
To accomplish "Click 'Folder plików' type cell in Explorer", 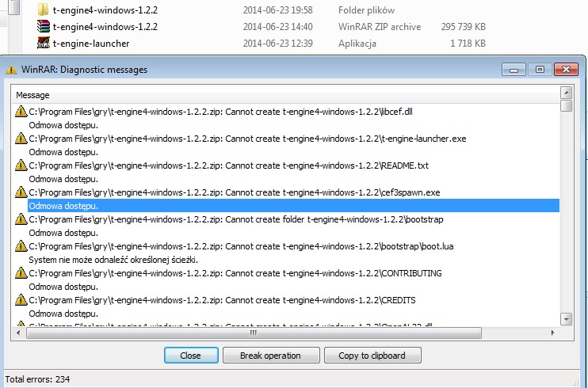I will click(x=366, y=10).
